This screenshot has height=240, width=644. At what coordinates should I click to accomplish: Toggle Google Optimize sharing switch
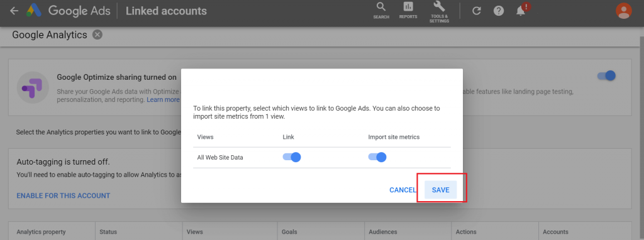tap(607, 75)
